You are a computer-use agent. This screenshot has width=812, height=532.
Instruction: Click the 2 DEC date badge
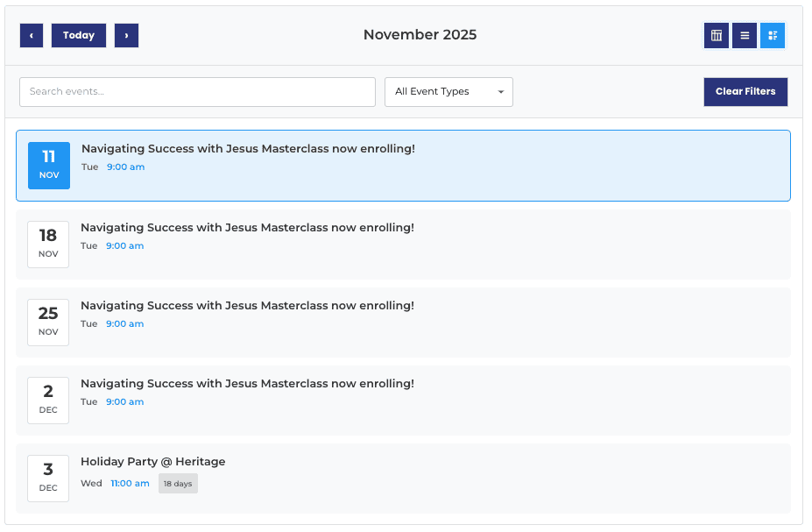(48, 400)
